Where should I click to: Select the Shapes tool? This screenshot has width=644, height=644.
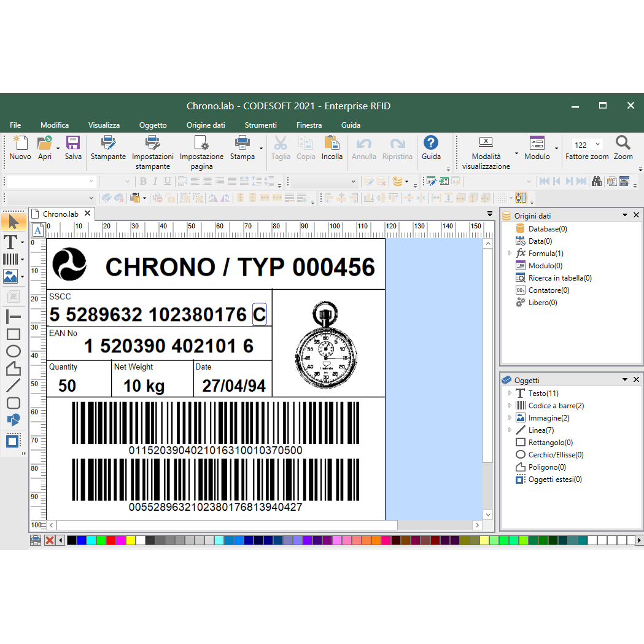13,420
